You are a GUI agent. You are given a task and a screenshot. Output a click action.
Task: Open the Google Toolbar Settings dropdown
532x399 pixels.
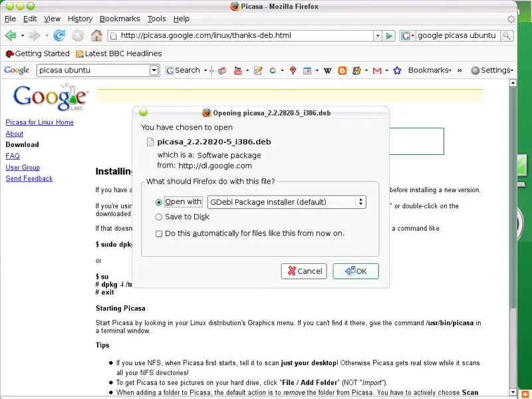point(492,70)
